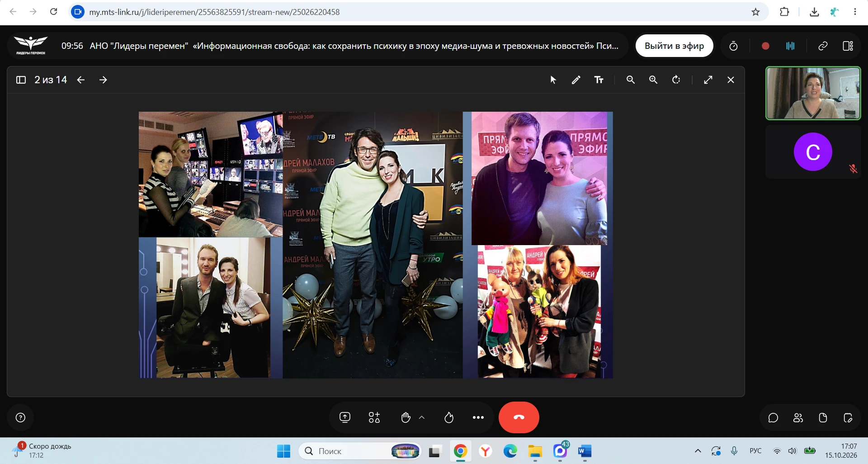The width and height of the screenshot is (868, 464).
Task: Expand presentation to fullscreen
Action: (708, 80)
